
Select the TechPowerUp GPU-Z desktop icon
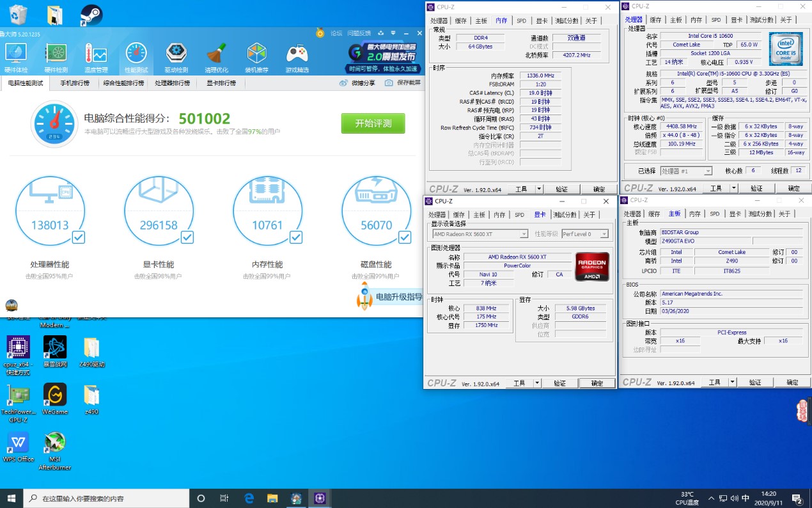18,403
